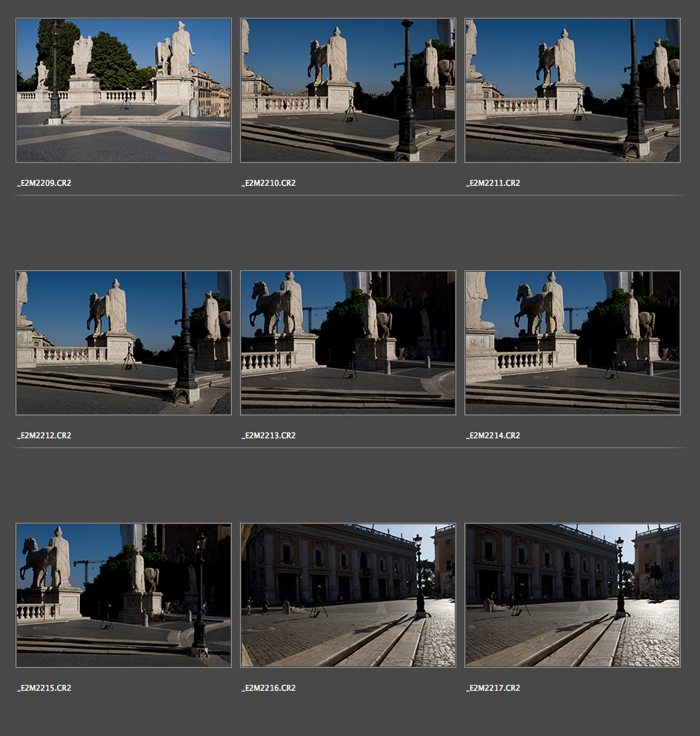Image resolution: width=700 pixels, height=736 pixels.
Task: Select the _E2M2216.CR2 piazza building thumbnail
Action: [x=347, y=595]
